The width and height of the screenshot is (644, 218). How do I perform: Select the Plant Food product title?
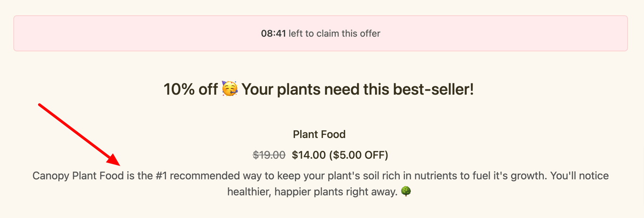(x=319, y=134)
